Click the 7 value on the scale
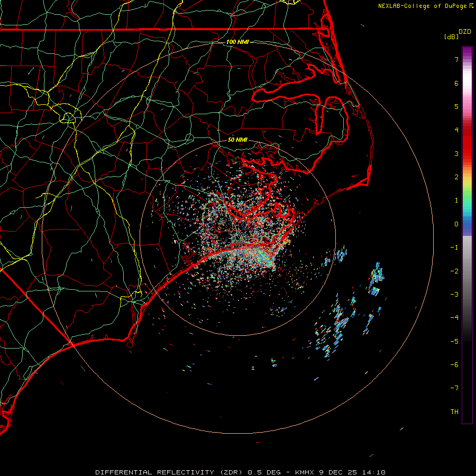 pos(456,60)
